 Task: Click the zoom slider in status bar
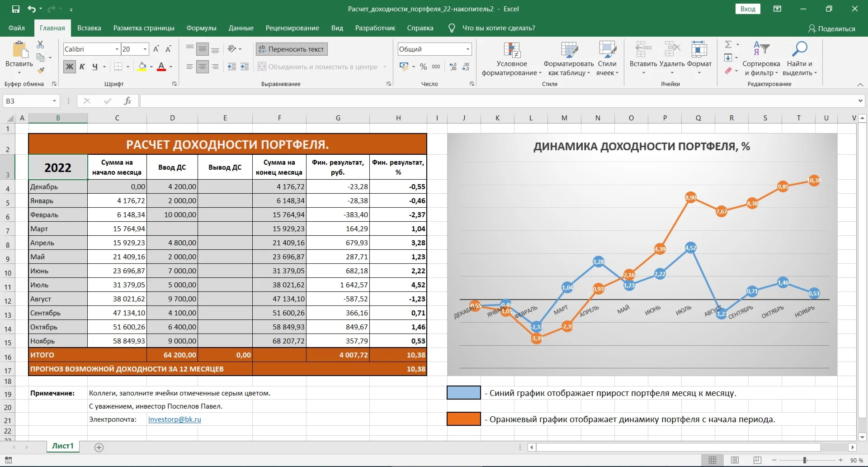[x=805, y=460]
